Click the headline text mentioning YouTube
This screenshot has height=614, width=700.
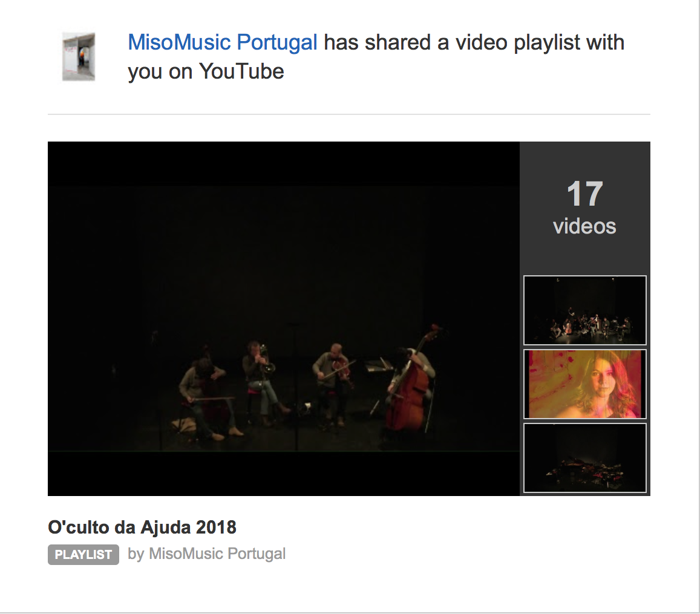pyautogui.click(x=376, y=57)
